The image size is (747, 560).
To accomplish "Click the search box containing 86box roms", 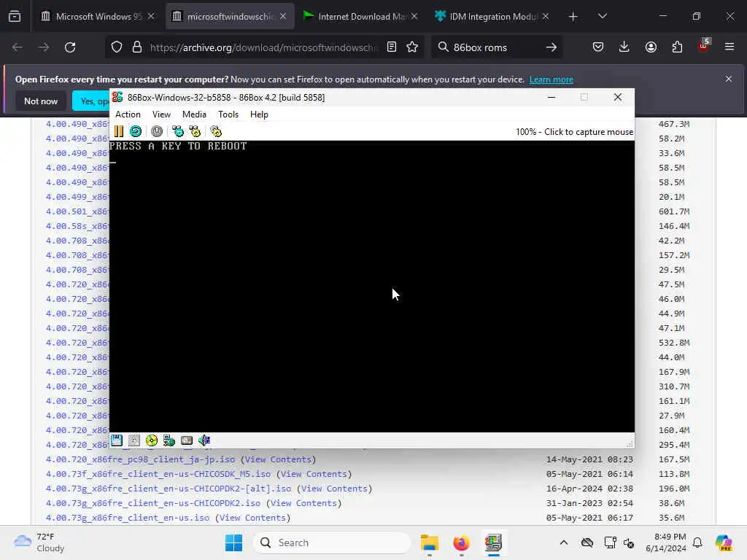I will click(495, 47).
